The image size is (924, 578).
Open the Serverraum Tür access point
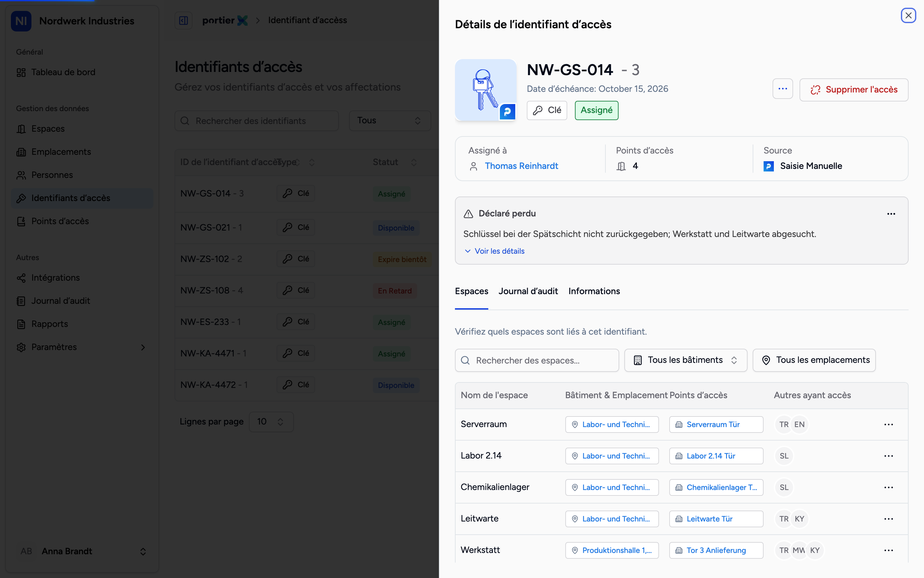(x=716, y=424)
